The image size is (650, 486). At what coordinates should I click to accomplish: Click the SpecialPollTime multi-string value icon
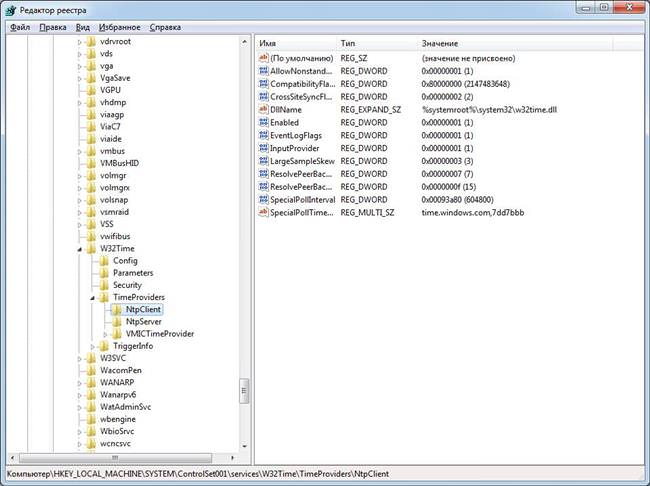[x=263, y=212]
